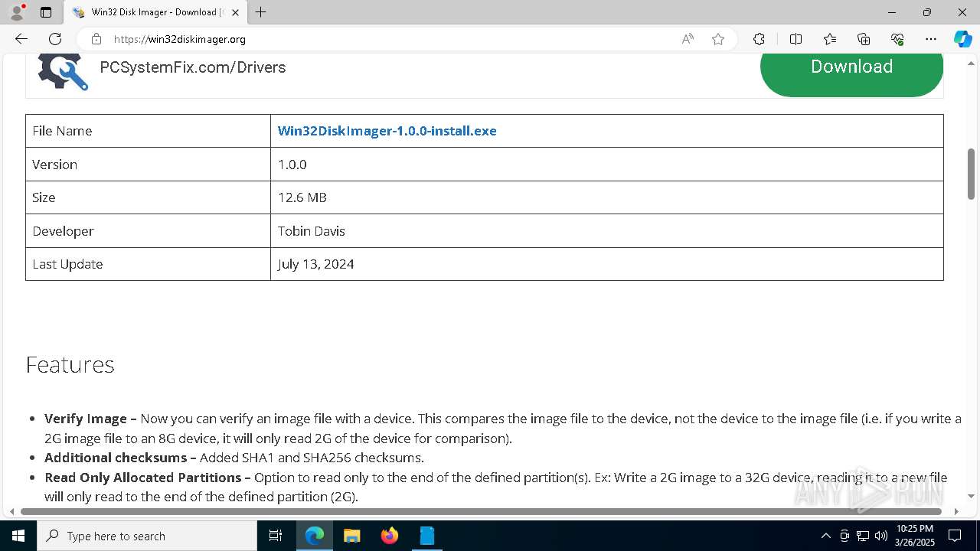
Task: Open Win32DiskImager-1.0.0-install.exe link
Action: point(387,131)
